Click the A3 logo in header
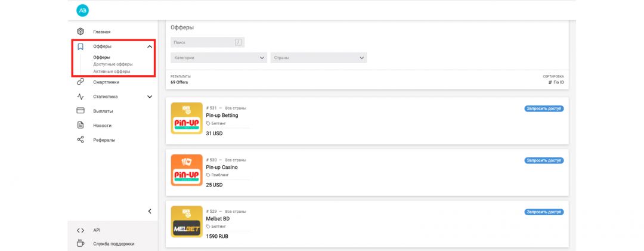 click(82, 10)
